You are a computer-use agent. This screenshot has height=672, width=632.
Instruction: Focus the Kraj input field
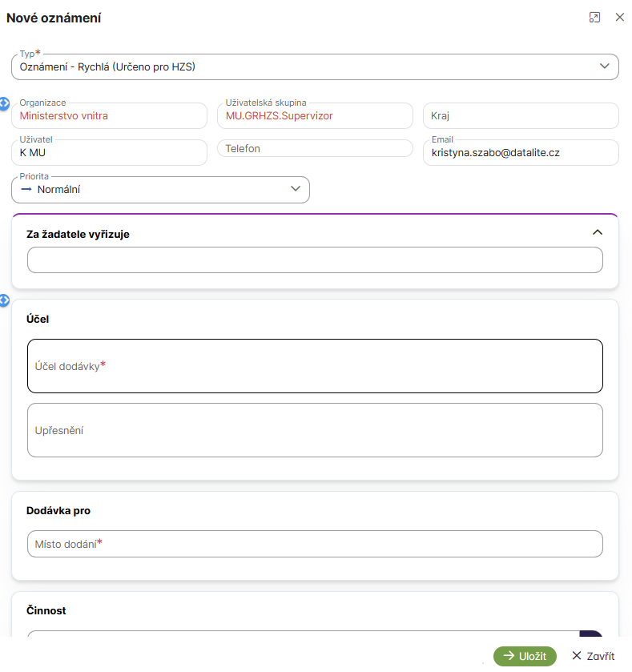click(x=521, y=116)
